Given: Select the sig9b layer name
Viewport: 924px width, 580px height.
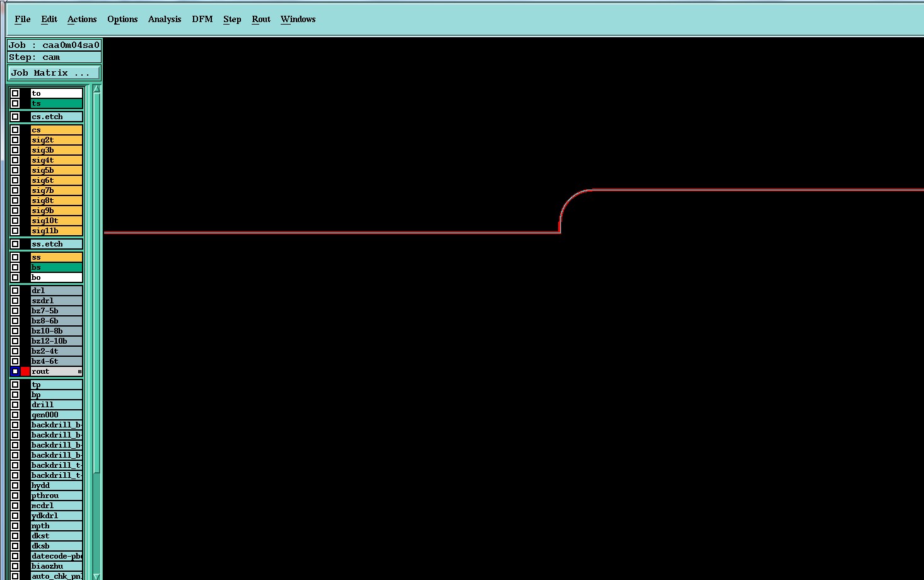Looking at the screenshot, I should coord(57,211).
